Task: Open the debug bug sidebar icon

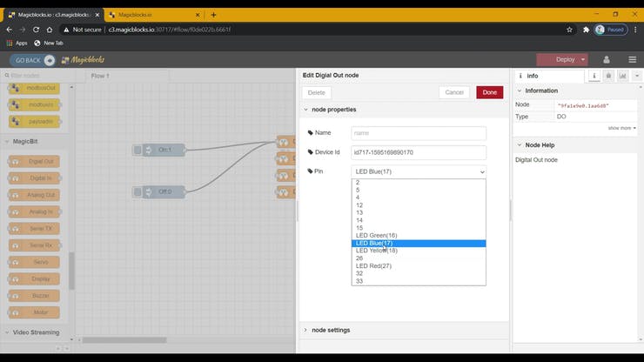Action: [x=608, y=76]
